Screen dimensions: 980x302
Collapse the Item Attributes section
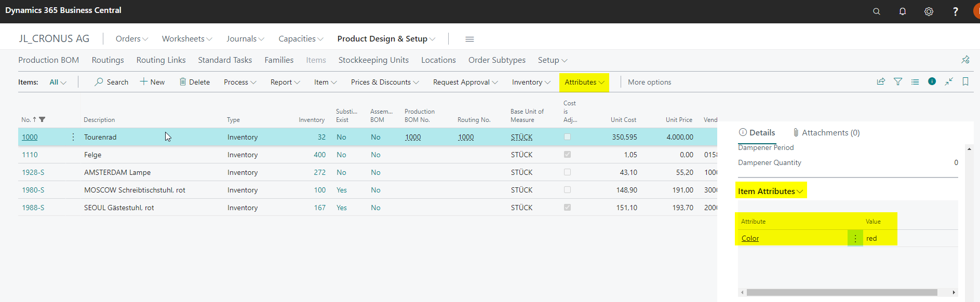click(770, 191)
